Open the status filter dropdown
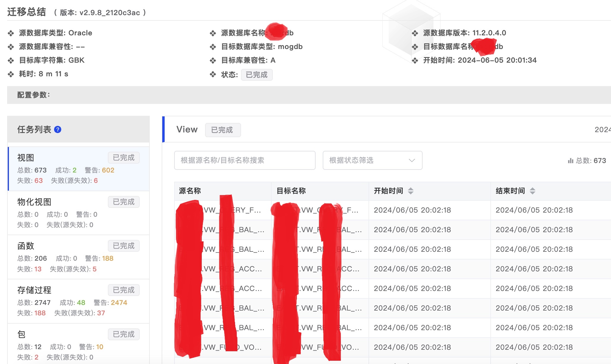611x364 pixels. 372,160
